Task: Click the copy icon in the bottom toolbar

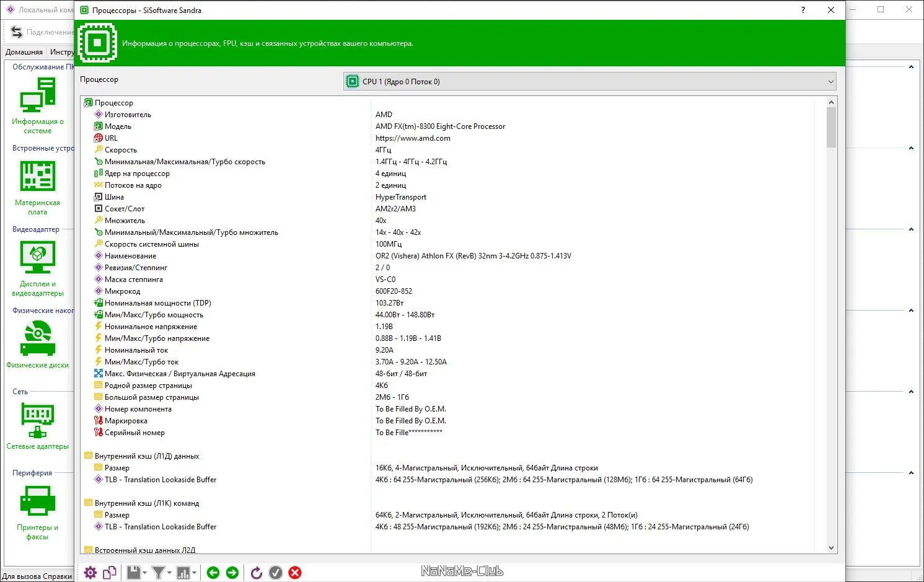Action: (110, 573)
